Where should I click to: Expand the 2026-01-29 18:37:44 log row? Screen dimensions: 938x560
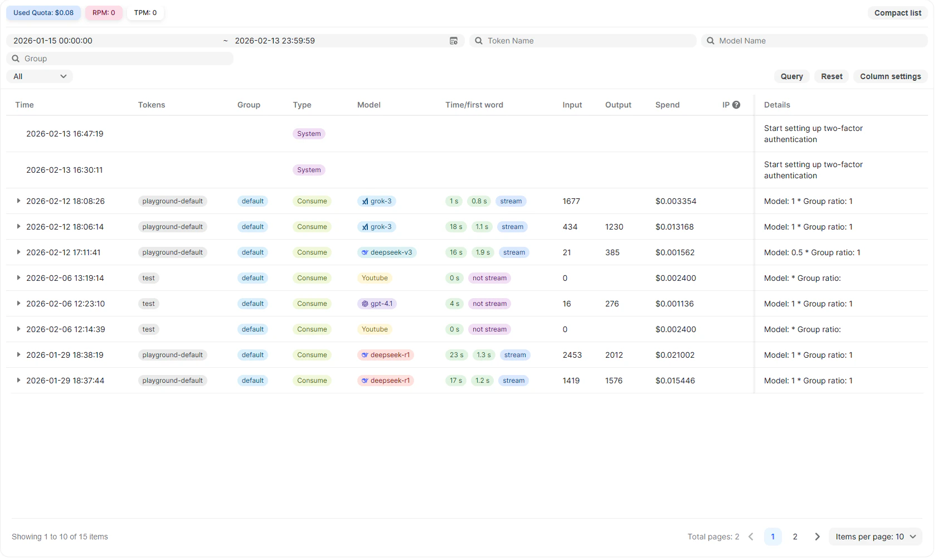[x=18, y=381]
